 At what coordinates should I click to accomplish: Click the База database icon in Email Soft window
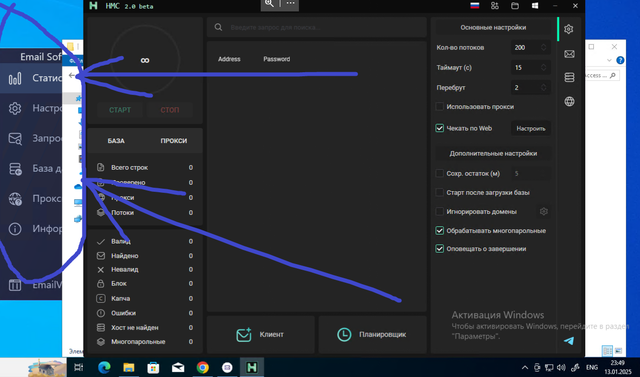(x=15, y=169)
